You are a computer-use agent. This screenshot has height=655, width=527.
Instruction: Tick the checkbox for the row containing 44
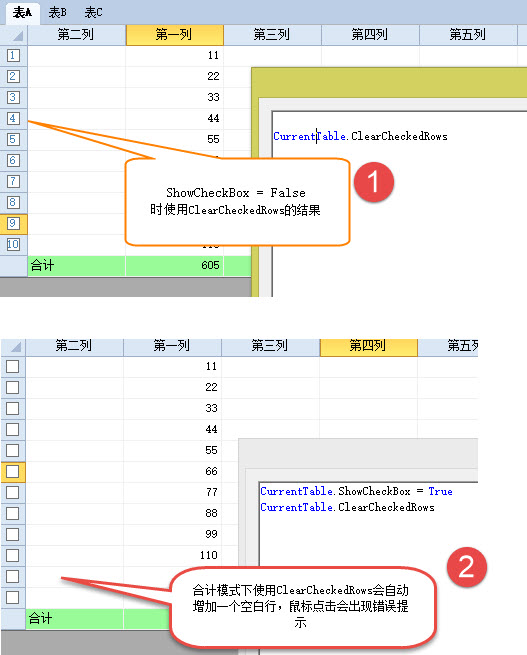(13, 429)
